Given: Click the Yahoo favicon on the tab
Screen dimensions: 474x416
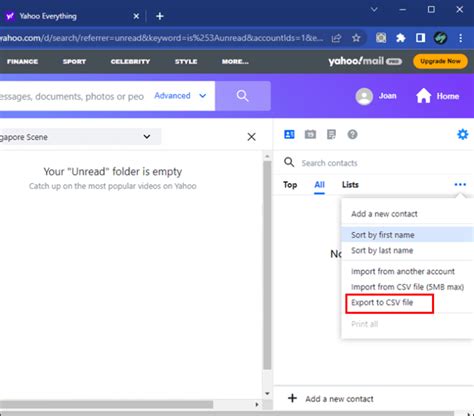Looking at the screenshot, I should (x=10, y=16).
